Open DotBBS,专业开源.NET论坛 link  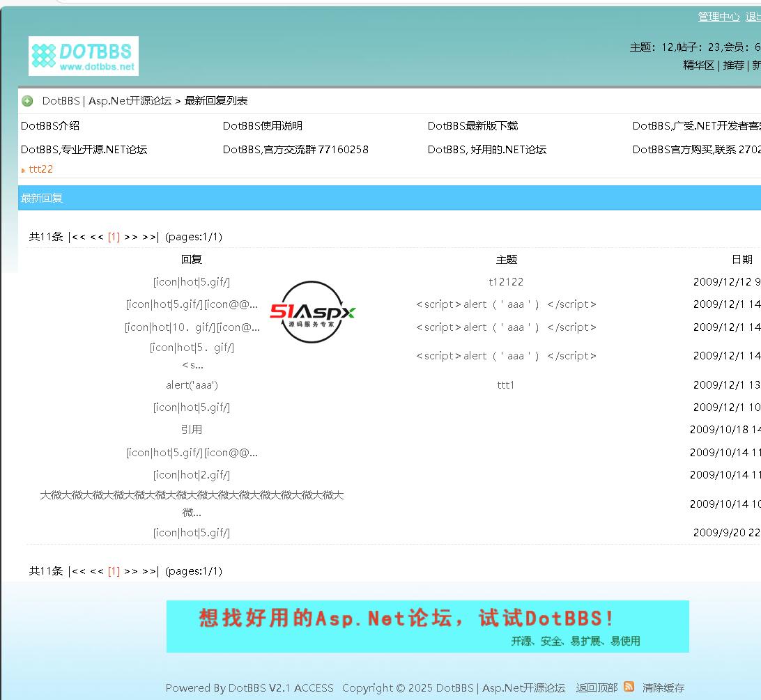[84, 150]
